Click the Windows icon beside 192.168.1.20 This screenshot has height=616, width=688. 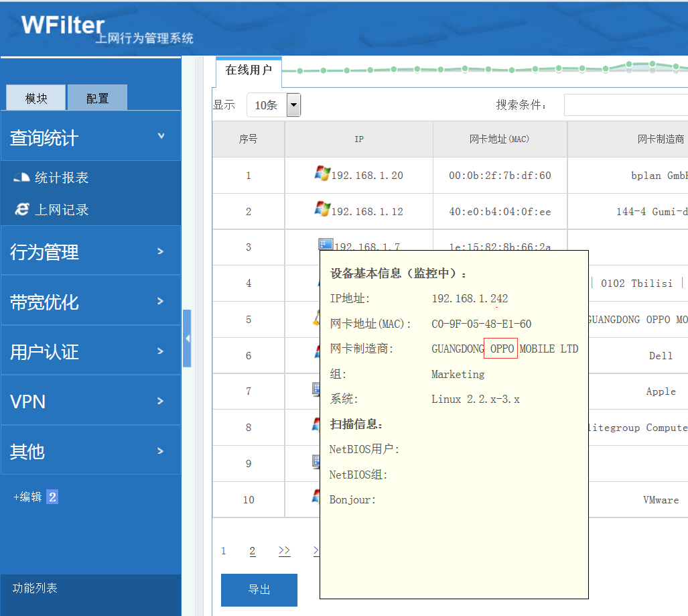[x=322, y=174]
